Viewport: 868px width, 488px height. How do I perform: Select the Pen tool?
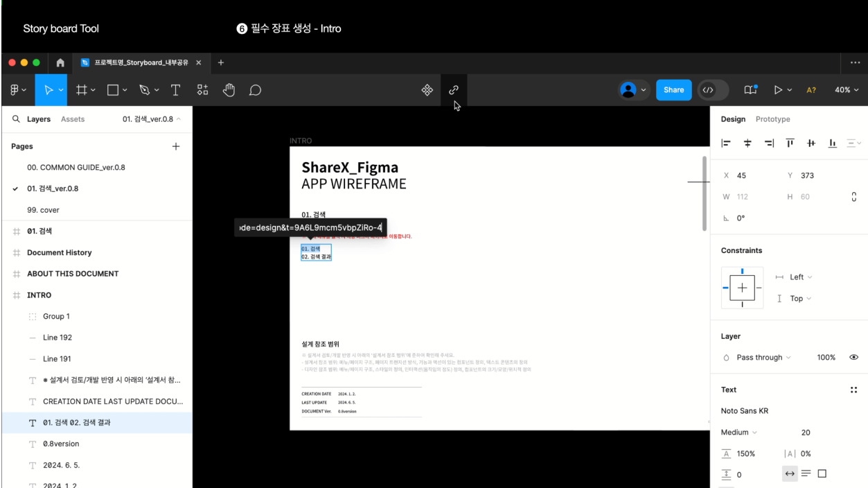[x=144, y=90]
